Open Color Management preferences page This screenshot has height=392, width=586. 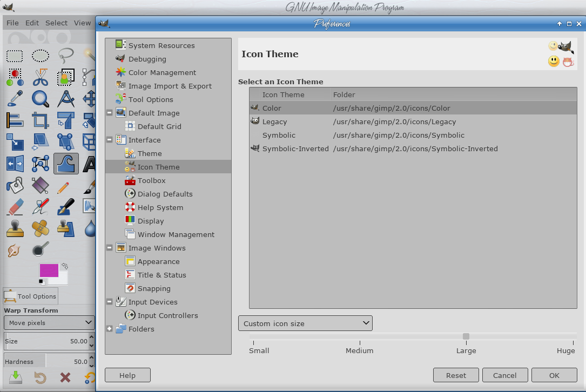[x=168, y=72]
